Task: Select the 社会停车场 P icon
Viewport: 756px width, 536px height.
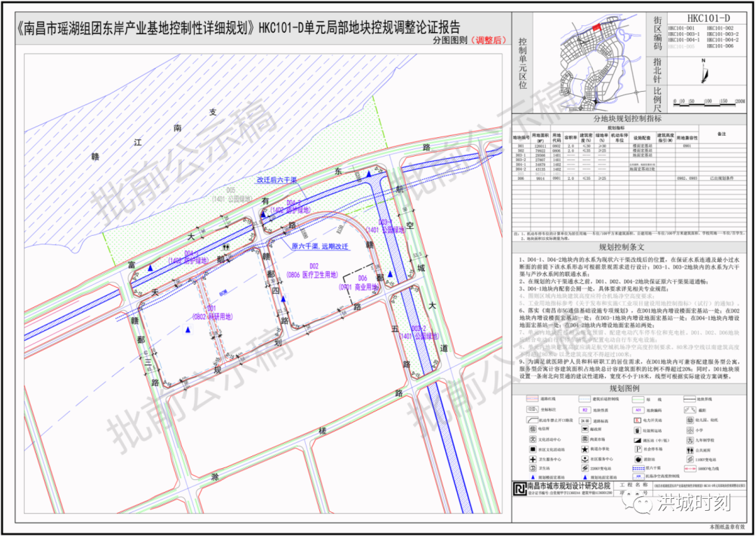Action: pos(638,449)
